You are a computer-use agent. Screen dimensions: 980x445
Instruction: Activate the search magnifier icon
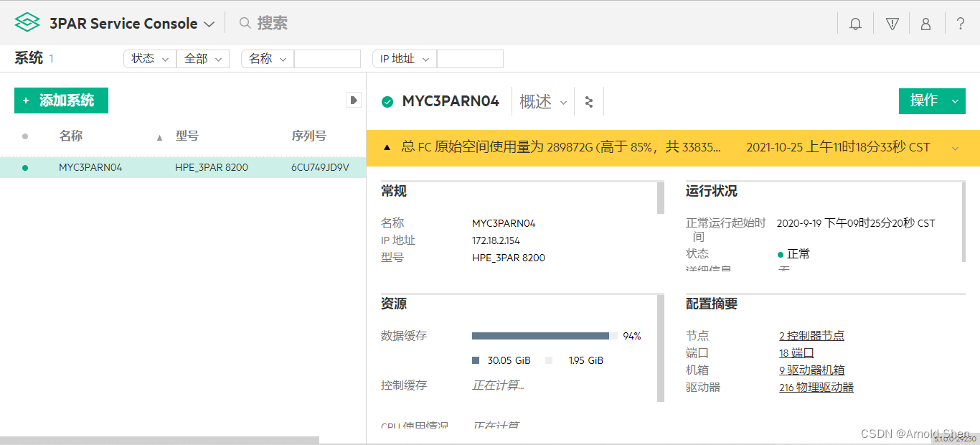click(245, 22)
